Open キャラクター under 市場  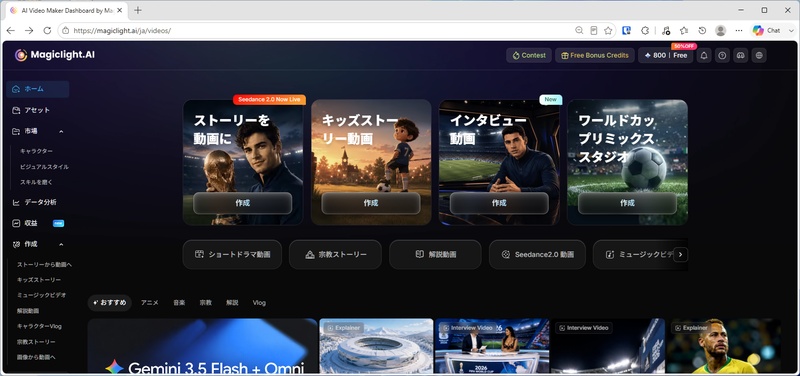(x=36, y=151)
